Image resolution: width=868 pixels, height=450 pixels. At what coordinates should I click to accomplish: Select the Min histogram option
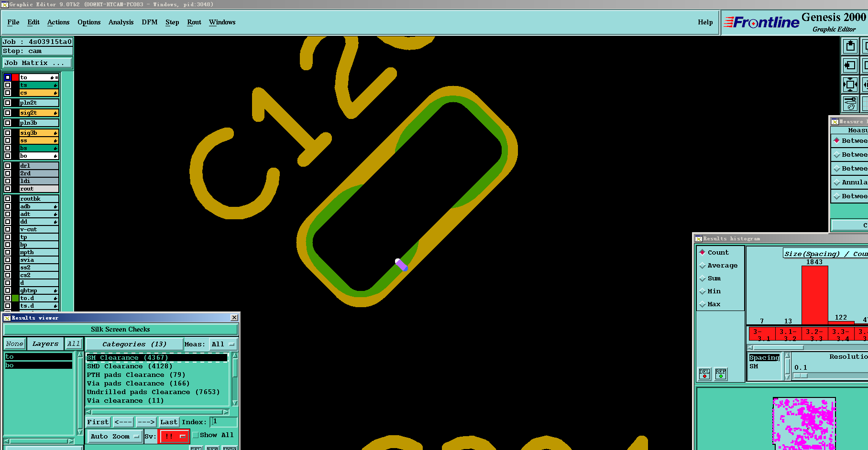[x=702, y=291]
